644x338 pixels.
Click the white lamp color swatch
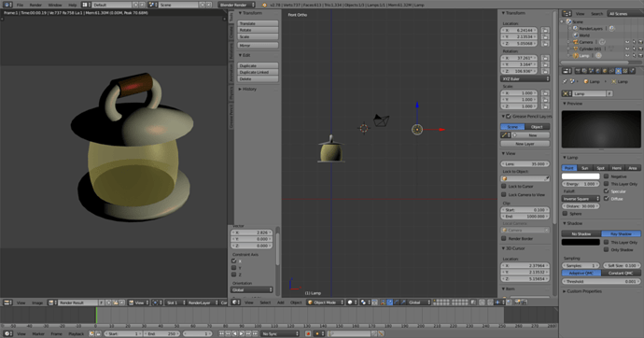coord(581,176)
